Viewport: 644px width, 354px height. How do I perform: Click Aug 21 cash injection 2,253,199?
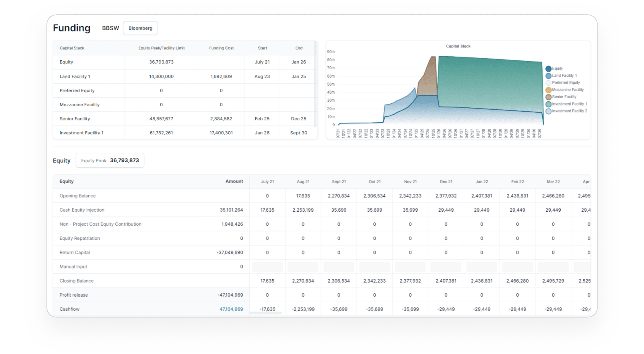coord(303,210)
